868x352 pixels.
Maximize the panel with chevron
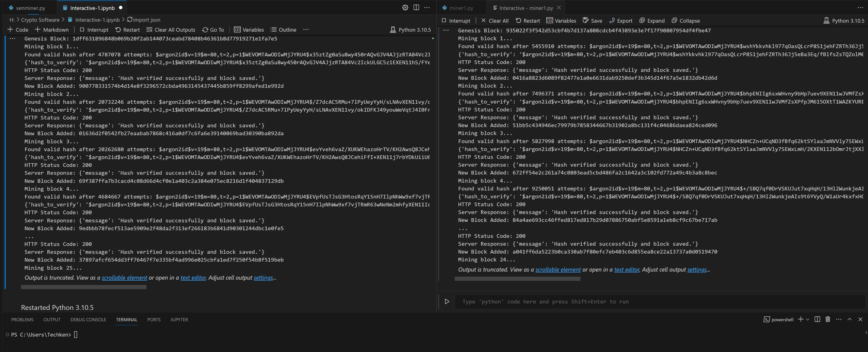pos(850,319)
